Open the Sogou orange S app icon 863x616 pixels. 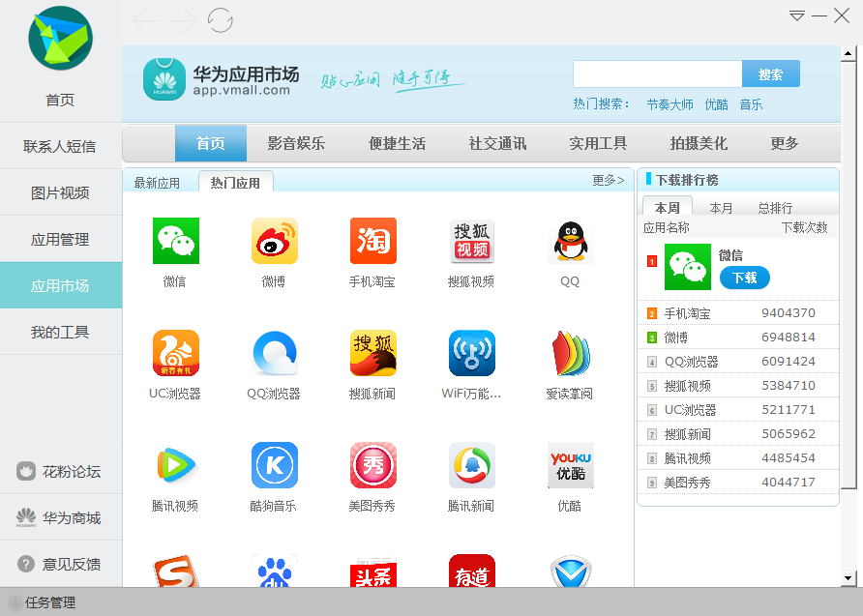tap(175, 571)
